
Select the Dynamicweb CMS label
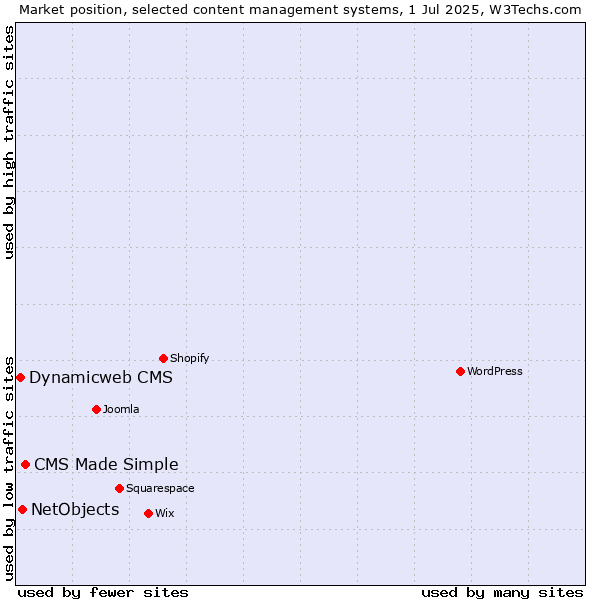point(101,377)
